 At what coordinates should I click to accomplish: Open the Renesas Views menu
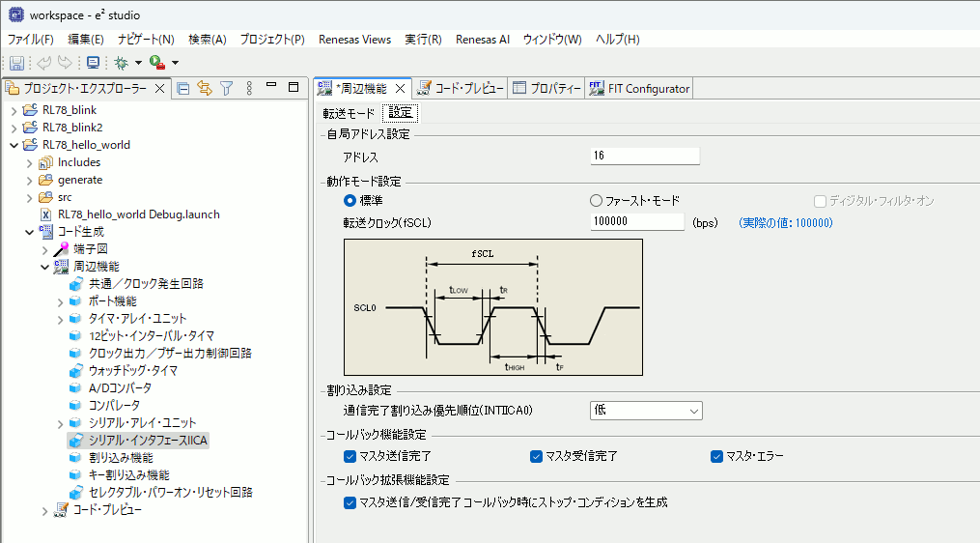coord(355,39)
